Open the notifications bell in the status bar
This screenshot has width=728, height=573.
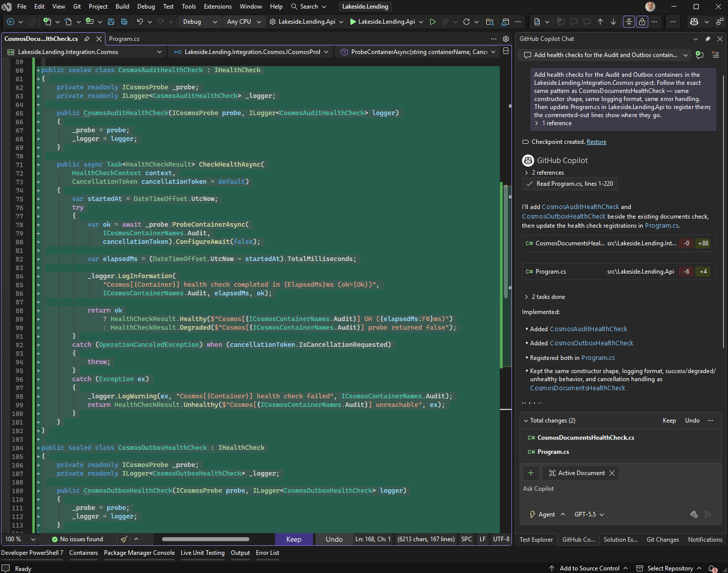tap(712, 568)
